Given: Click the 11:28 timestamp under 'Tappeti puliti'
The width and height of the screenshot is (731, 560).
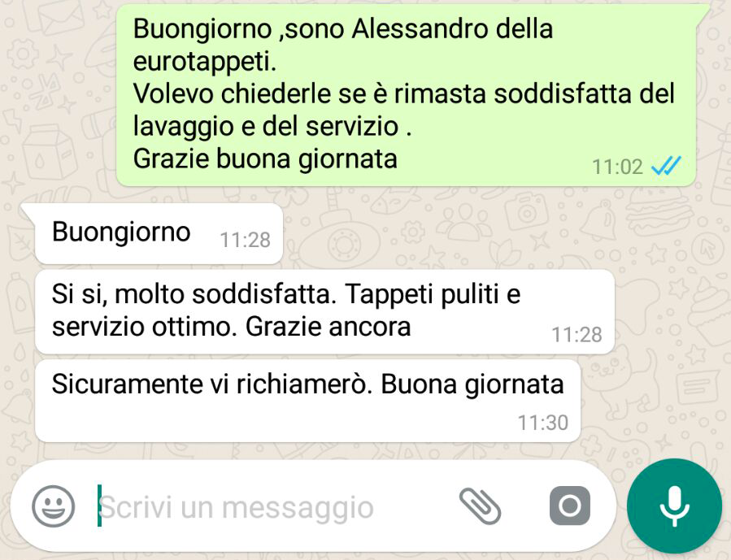Looking at the screenshot, I should pos(577,335).
